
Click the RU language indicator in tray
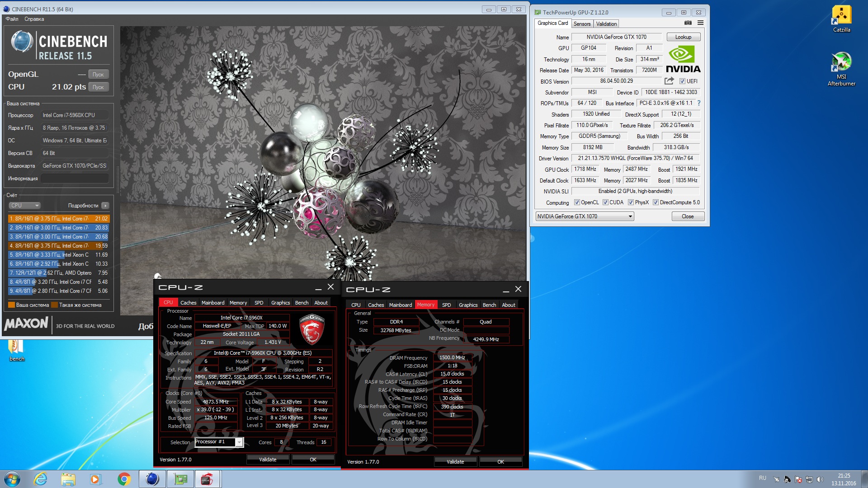pos(763,478)
